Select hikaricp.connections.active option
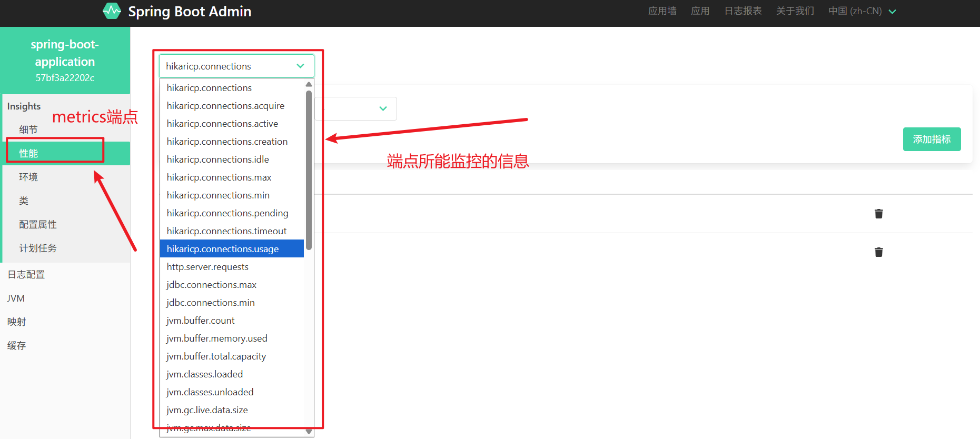This screenshot has width=980, height=439. point(232,124)
